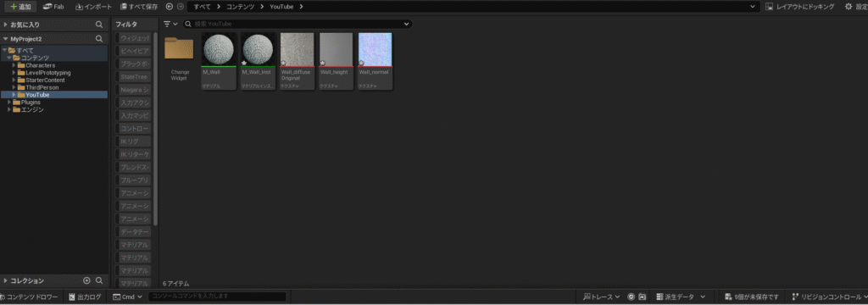Click the YouTube search input field

point(298,25)
